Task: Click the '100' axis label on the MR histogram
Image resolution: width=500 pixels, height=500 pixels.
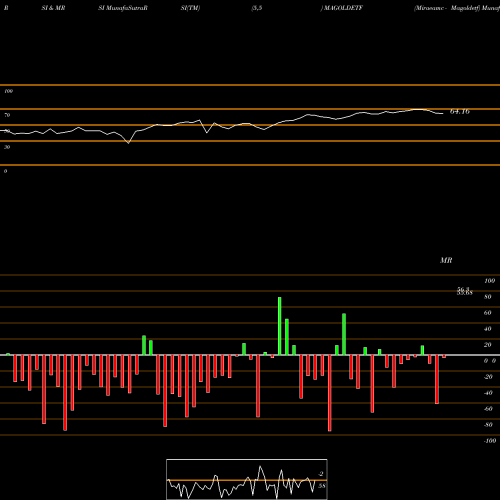Action: 489,281
